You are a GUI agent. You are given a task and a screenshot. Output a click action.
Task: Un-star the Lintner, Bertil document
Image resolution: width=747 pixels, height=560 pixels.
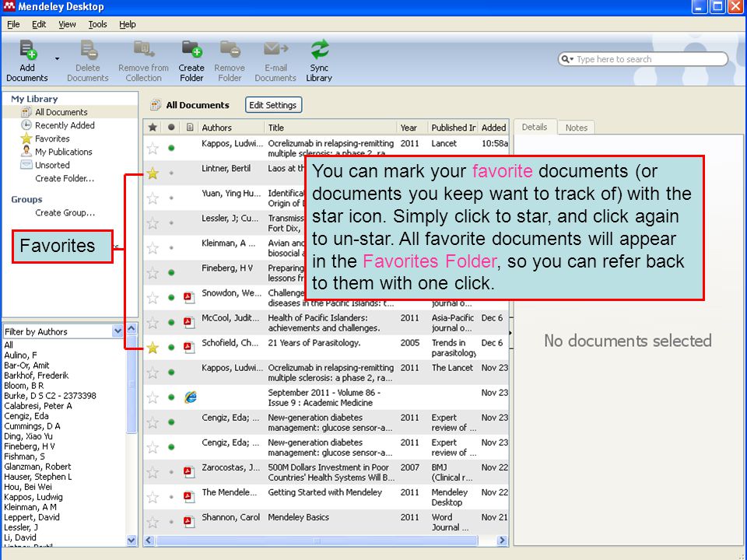153,173
